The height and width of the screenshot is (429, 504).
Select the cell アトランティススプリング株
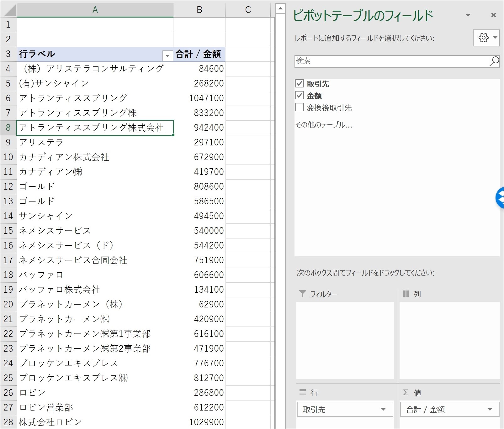point(95,113)
